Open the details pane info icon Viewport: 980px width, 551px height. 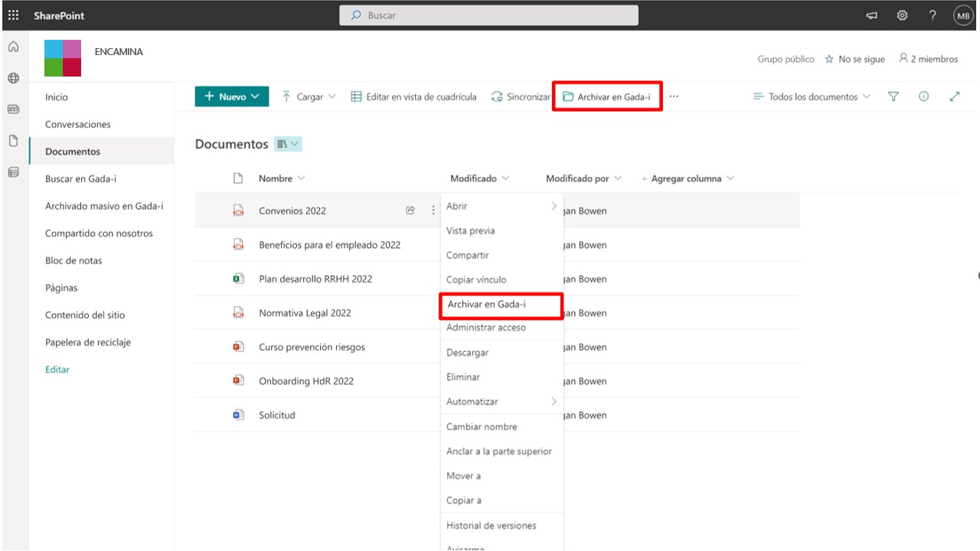point(923,96)
